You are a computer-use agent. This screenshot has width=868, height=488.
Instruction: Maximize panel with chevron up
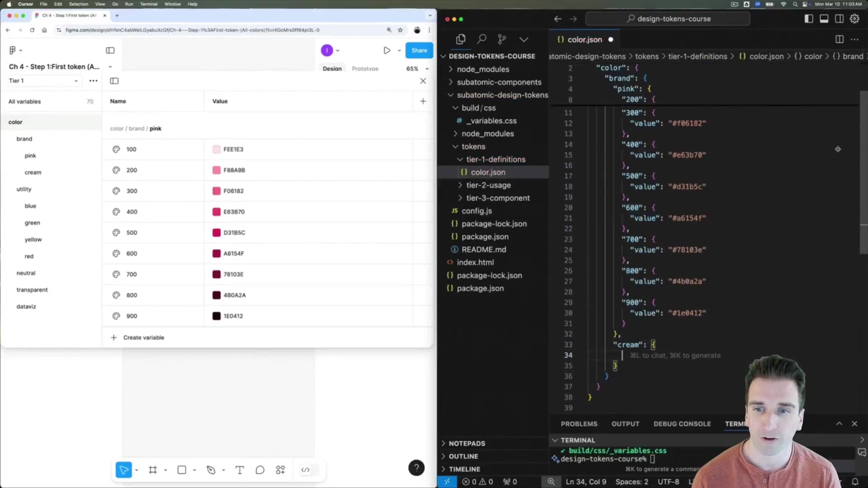click(839, 424)
